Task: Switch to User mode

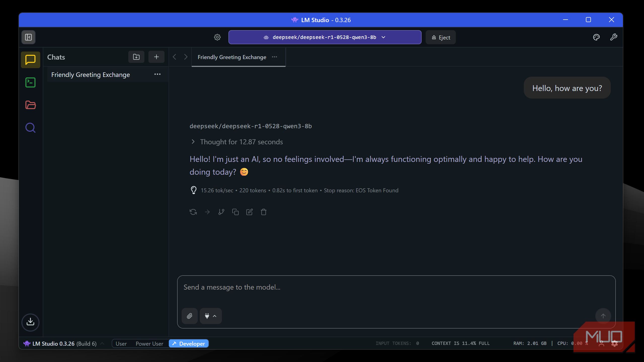Action: pyautogui.click(x=121, y=344)
